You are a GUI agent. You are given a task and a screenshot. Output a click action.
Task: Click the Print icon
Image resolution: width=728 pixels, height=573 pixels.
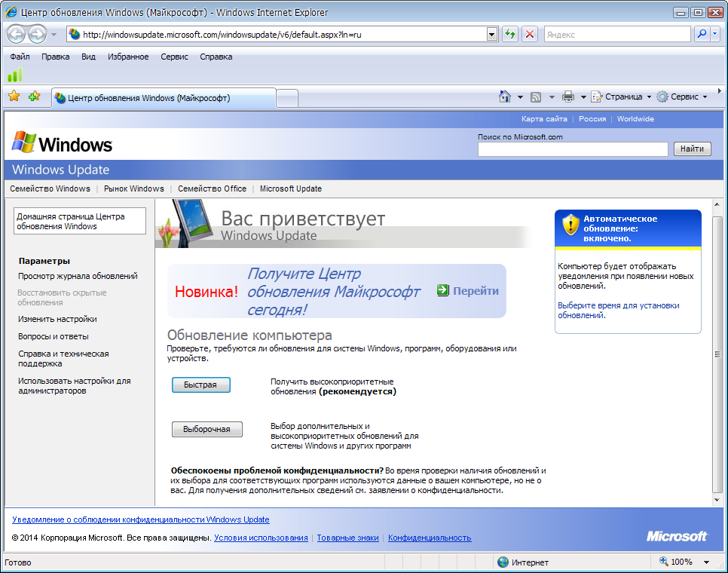[x=567, y=97]
